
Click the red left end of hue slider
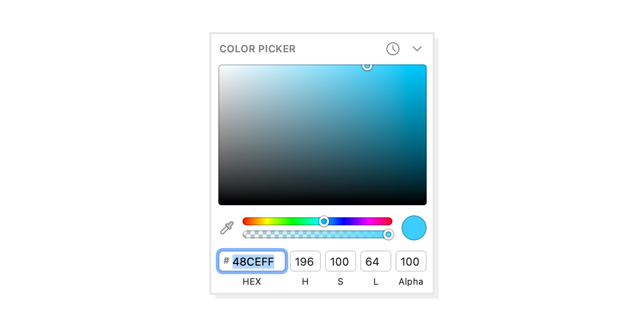(246, 221)
